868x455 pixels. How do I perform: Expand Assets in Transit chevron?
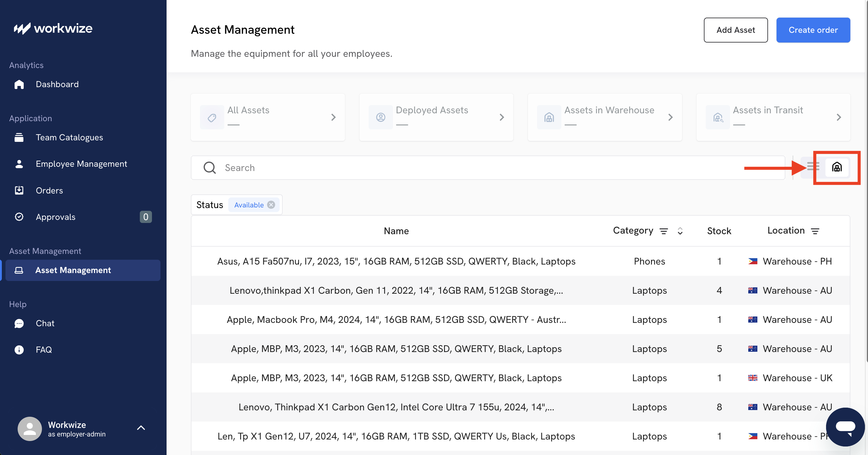[x=839, y=117]
